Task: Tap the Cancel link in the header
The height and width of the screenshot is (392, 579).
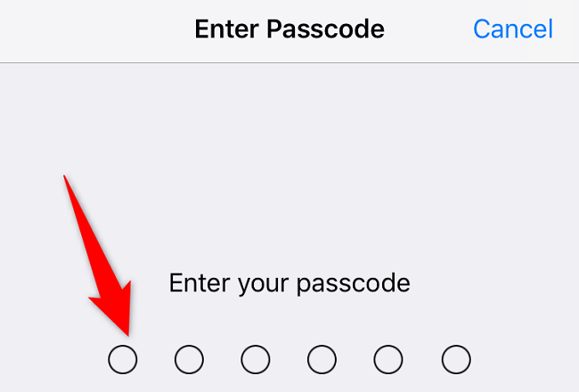Action: click(x=513, y=29)
